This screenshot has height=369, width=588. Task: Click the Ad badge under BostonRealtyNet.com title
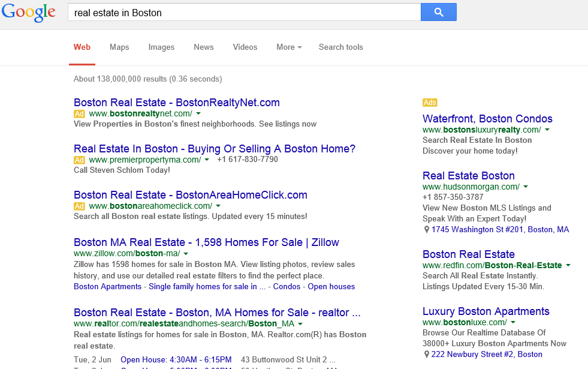pos(79,114)
